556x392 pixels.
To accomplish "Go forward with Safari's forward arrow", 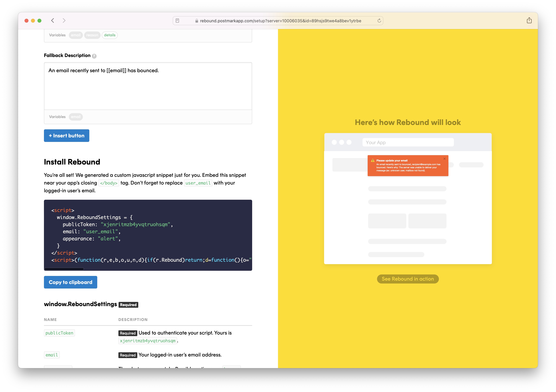I will [x=64, y=21].
